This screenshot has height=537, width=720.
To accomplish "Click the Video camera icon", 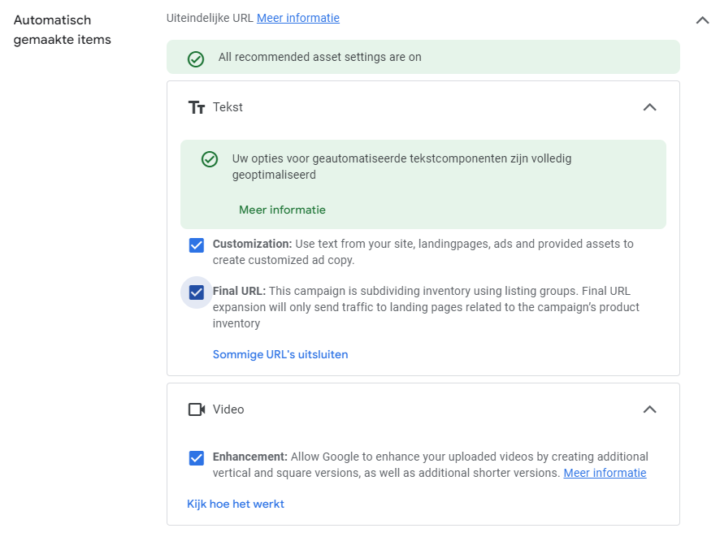I will tap(197, 409).
